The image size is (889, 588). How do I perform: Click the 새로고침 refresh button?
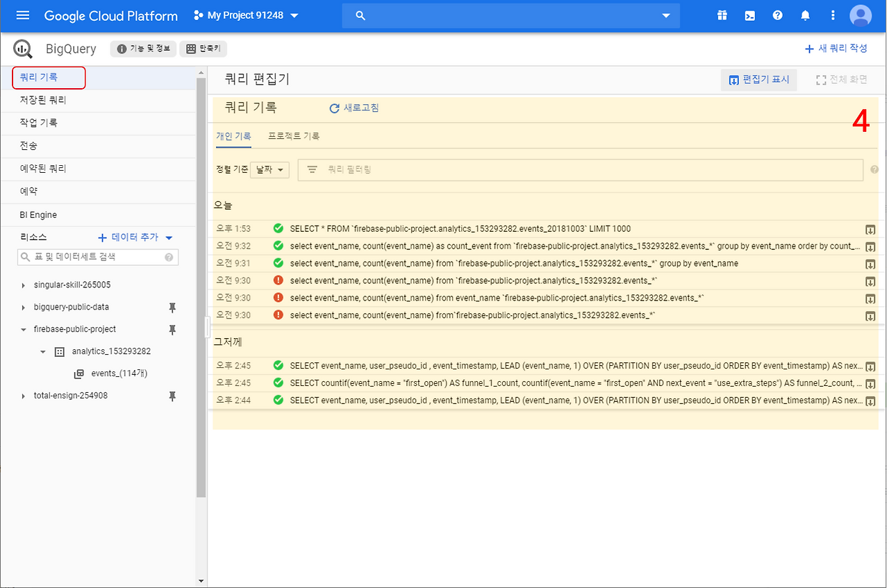click(354, 108)
